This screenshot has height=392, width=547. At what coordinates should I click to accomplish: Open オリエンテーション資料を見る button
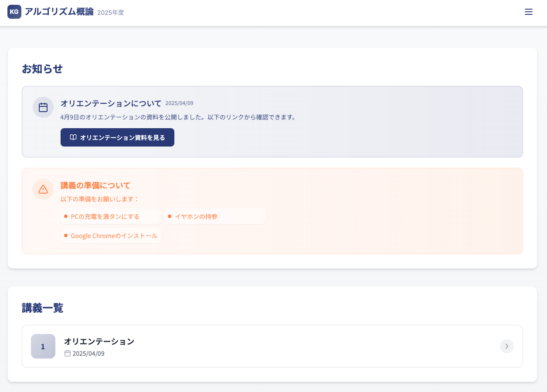(x=117, y=137)
